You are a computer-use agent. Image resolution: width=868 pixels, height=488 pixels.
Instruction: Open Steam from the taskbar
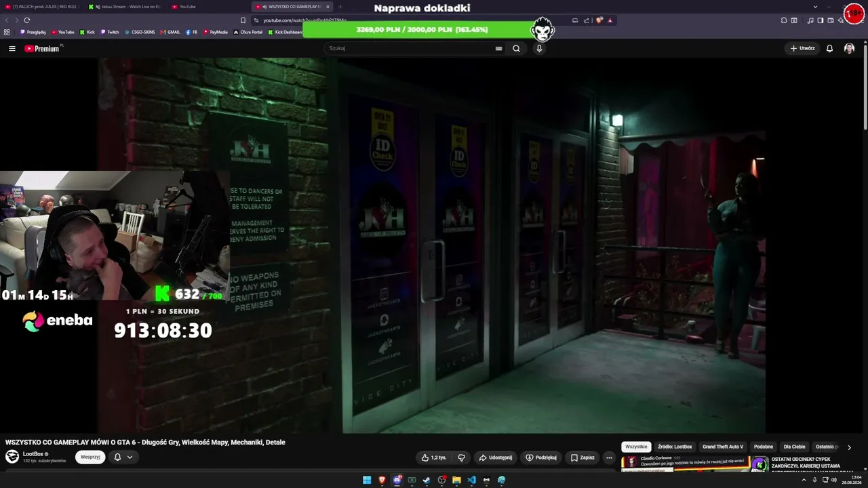pyautogui.click(x=427, y=480)
